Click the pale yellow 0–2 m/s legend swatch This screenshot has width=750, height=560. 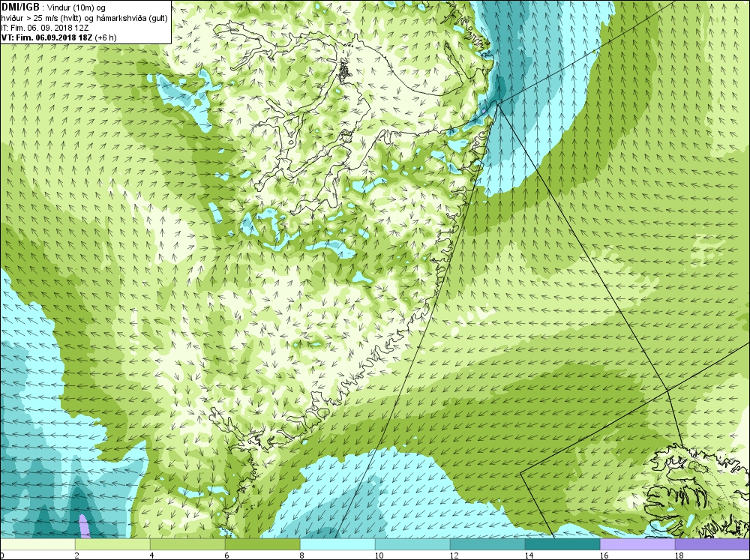pyautogui.click(x=37, y=544)
